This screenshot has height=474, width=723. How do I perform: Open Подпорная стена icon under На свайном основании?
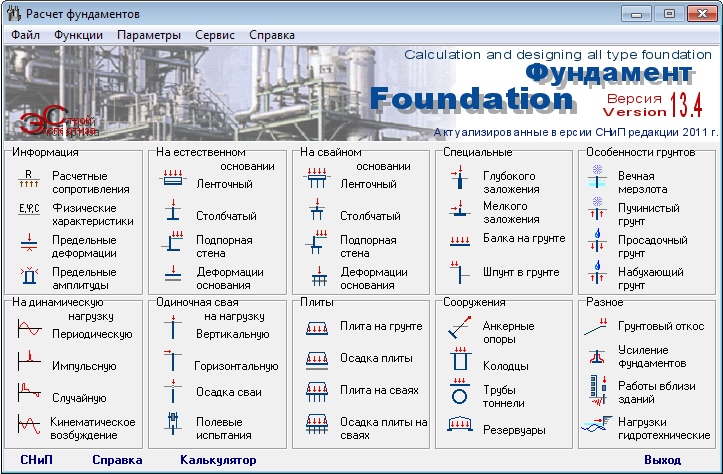click(317, 242)
